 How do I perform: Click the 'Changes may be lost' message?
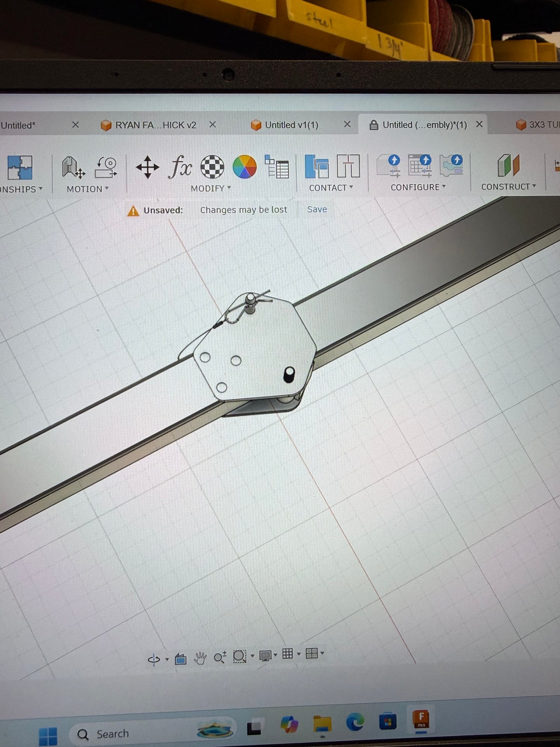pos(244,210)
